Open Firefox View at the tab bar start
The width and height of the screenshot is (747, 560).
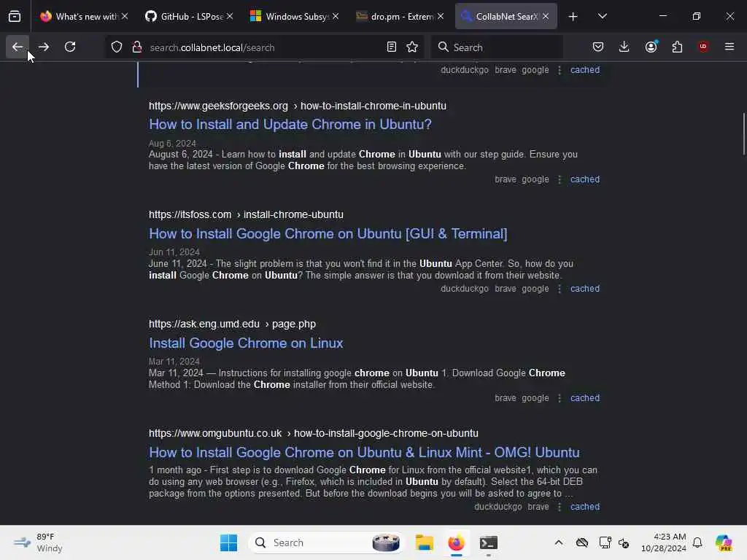pyautogui.click(x=15, y=17)
